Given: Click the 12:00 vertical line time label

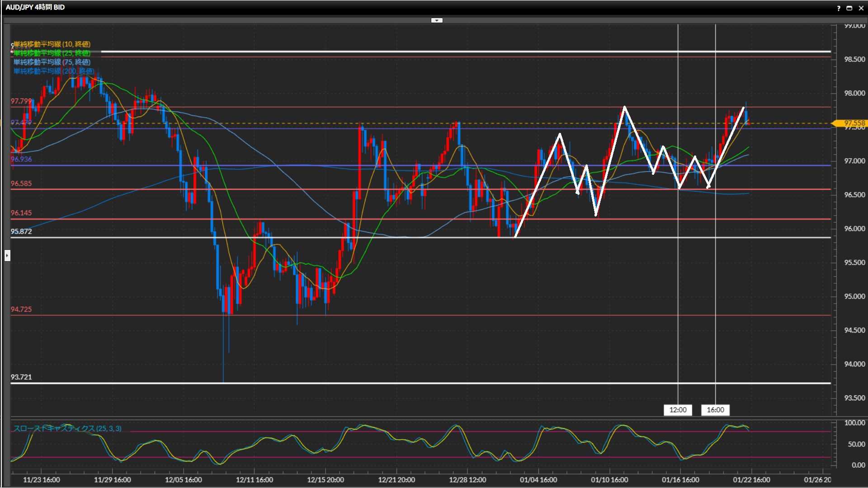Looking at the screenshot, I should [x=678, y=410].
